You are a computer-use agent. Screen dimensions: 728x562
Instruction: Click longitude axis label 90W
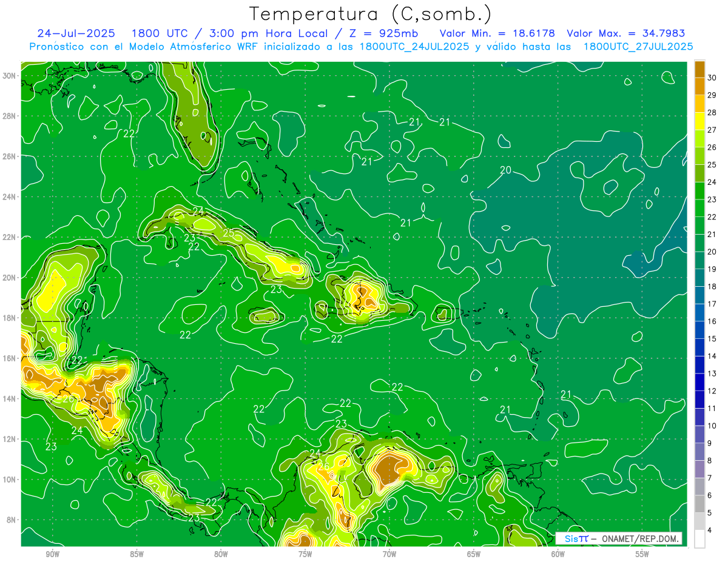coord(52,554)
